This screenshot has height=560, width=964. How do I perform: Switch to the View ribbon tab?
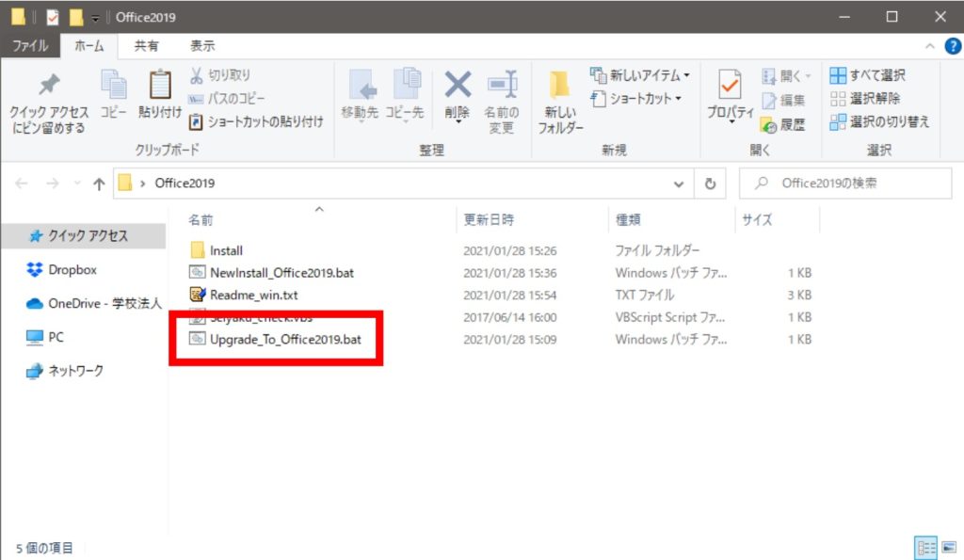202,46
